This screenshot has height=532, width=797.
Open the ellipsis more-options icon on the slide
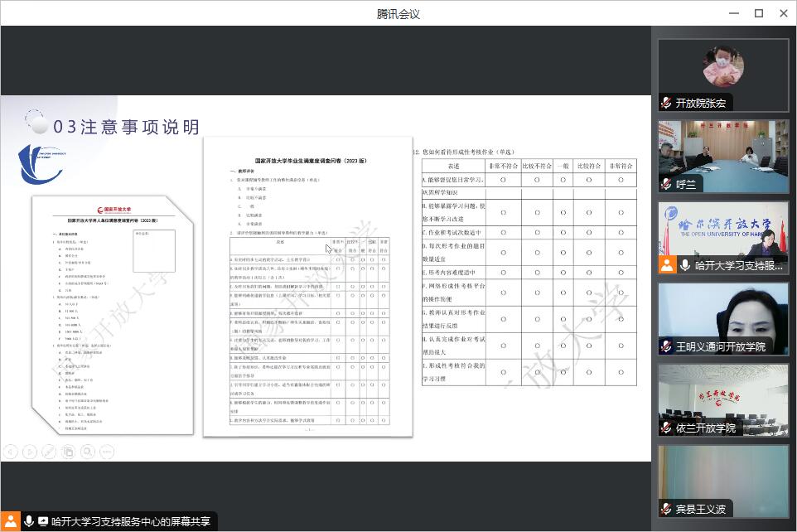[107, 452]
